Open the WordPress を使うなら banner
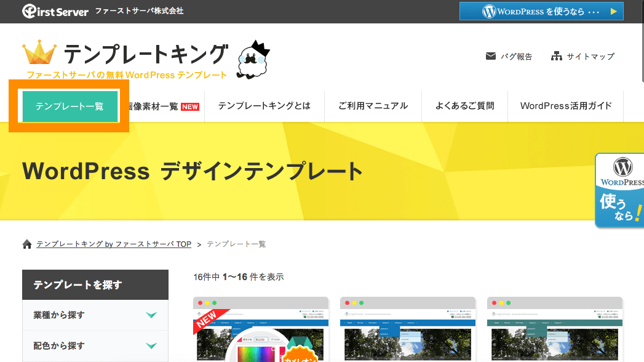The image size is (644, 362). pyautogui.click(x=541, y=11)
